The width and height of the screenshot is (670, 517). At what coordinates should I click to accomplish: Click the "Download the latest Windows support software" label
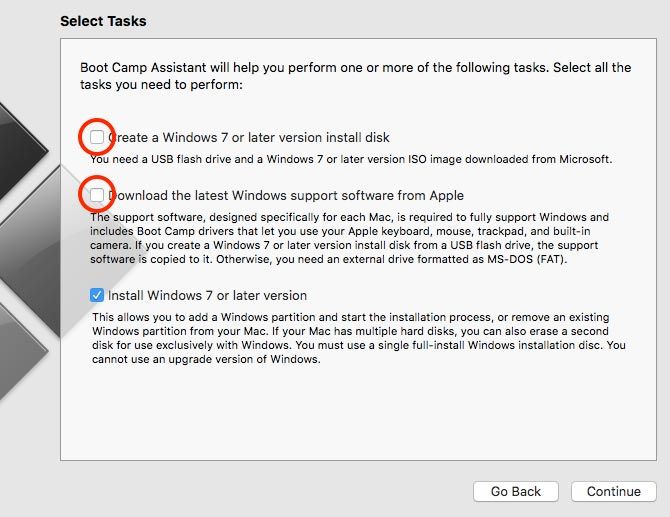[x=285, y=195]
